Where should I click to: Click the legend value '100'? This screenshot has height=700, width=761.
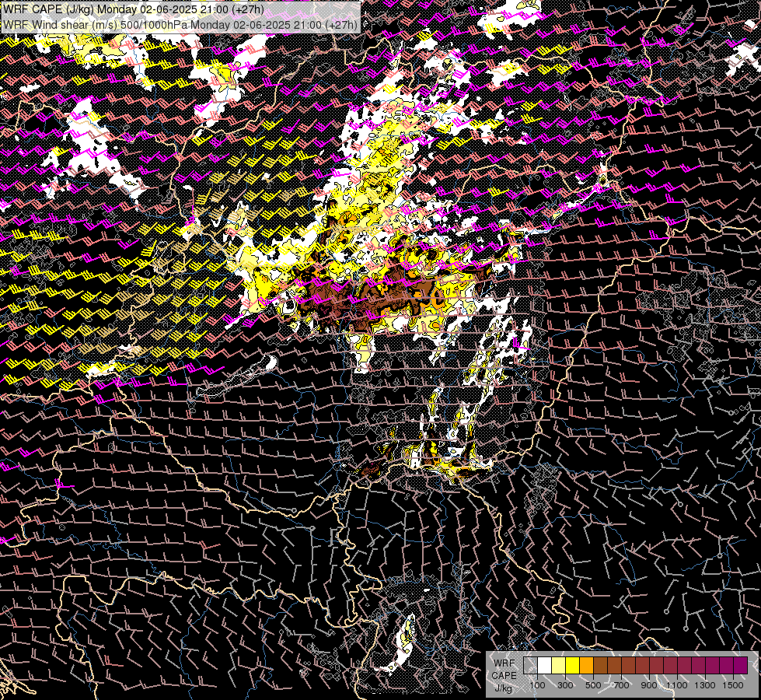tap(537, 685)
